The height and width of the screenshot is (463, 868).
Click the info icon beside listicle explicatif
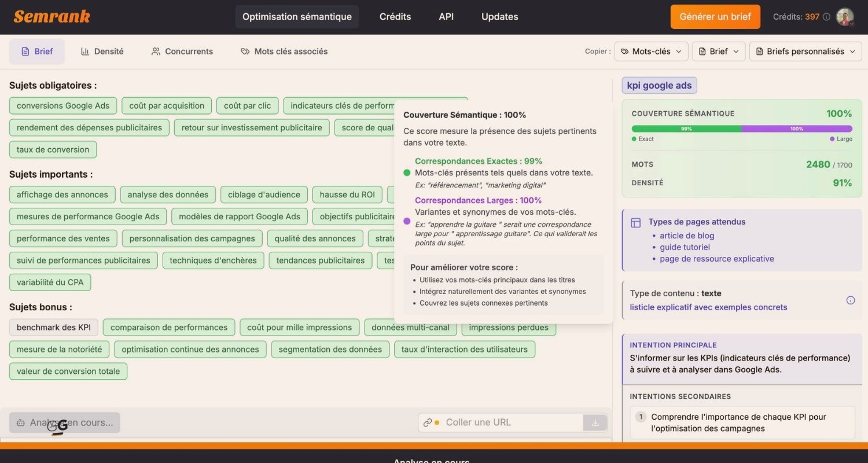point(851,300)
